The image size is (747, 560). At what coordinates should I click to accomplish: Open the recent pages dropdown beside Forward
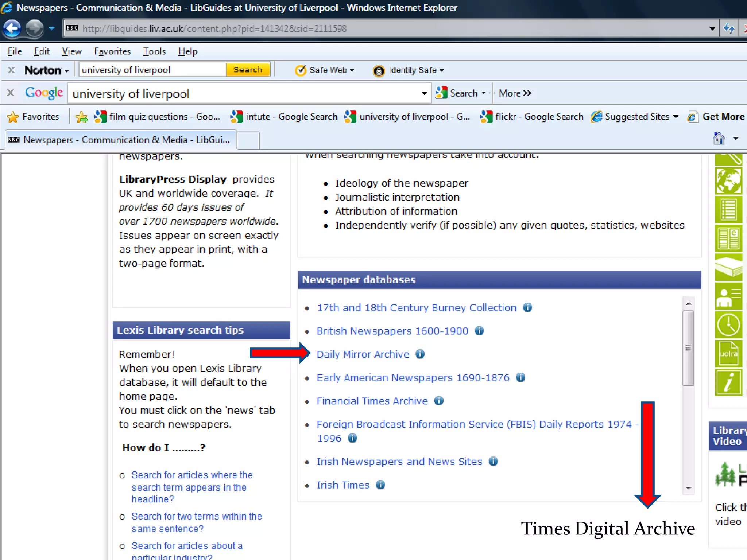(52, 28)
